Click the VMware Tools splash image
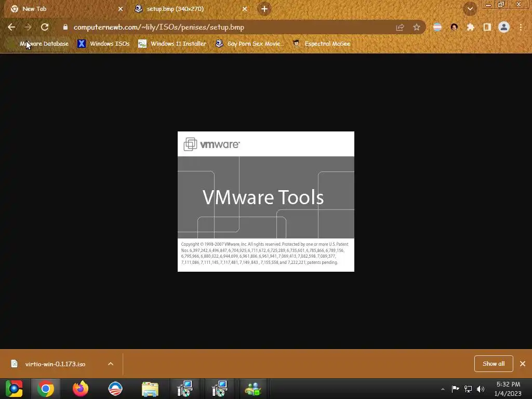 266,202
